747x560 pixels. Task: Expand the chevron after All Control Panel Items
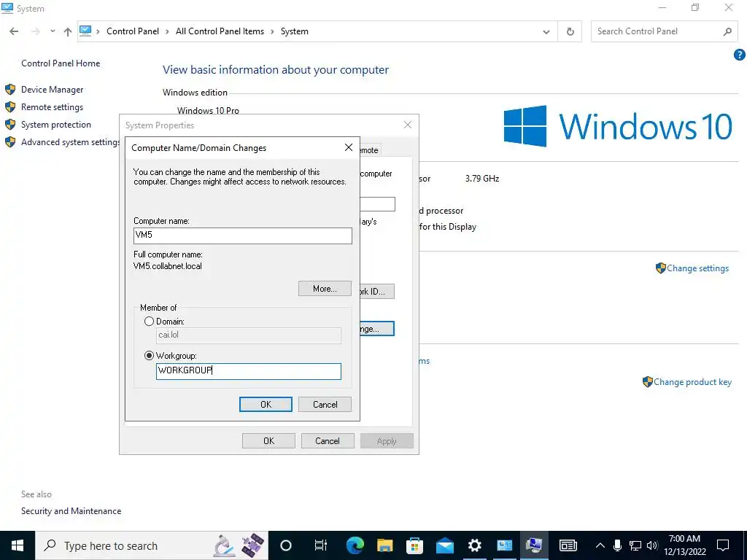[273, 31]
